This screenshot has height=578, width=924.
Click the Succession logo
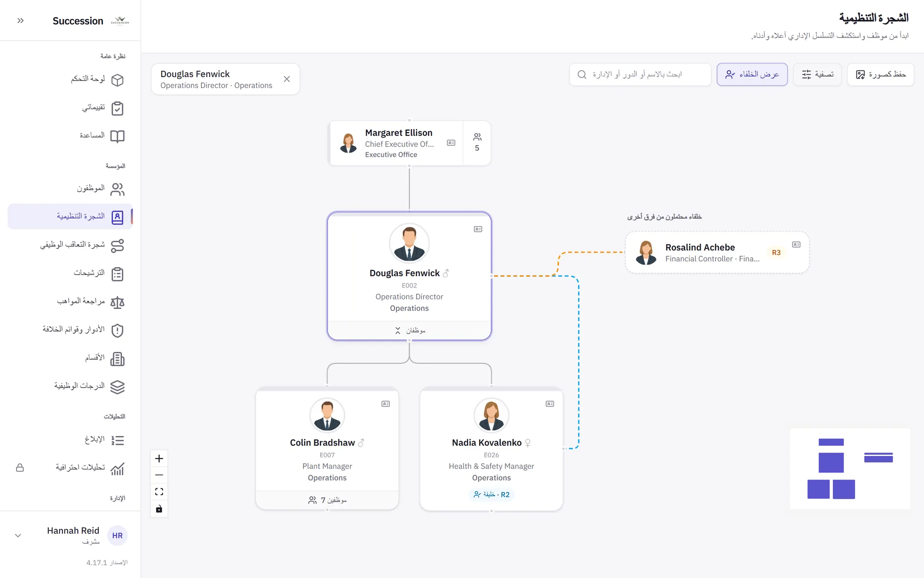click(120, 20)
